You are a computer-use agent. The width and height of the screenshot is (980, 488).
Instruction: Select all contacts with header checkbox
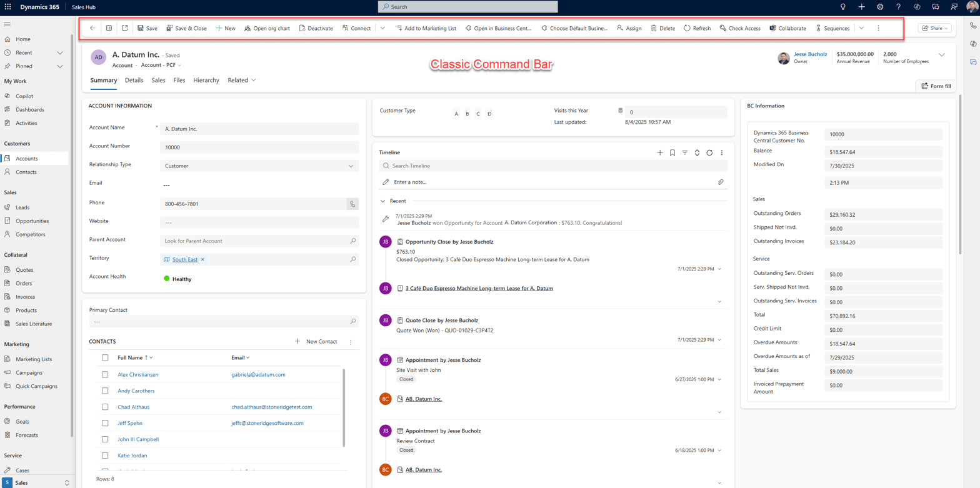tap(105, 357)
